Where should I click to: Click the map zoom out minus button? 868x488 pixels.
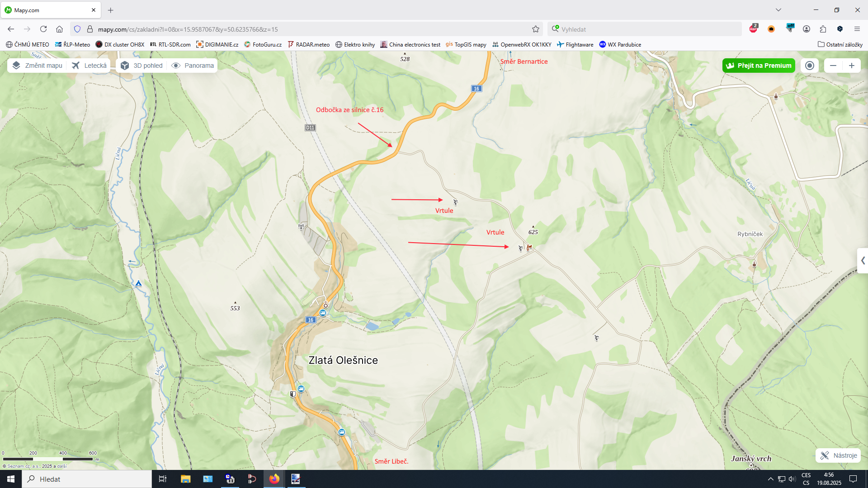point(833,66)
